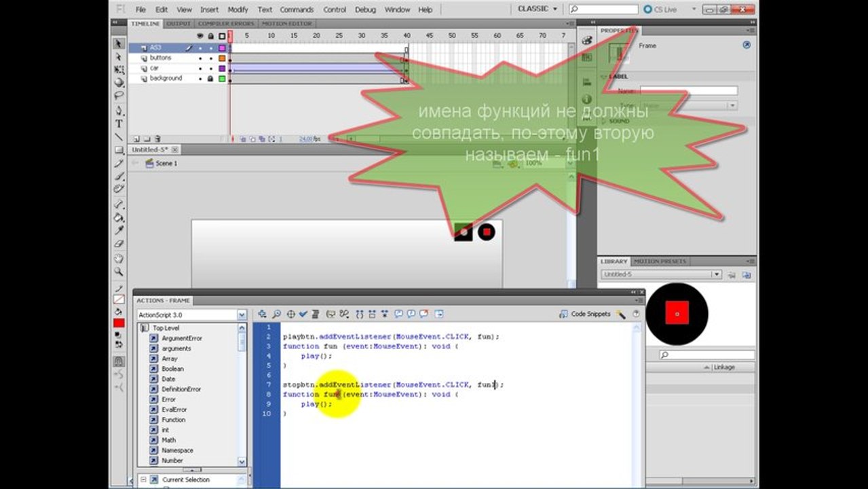Open the label Type dropdown

coord(733,106)
